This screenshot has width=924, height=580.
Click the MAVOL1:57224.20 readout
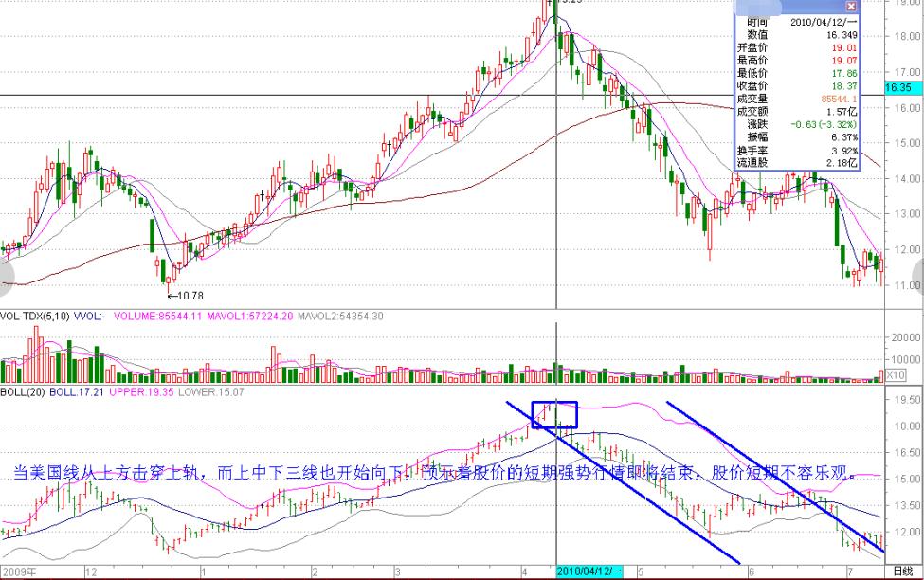coord(249,316)
